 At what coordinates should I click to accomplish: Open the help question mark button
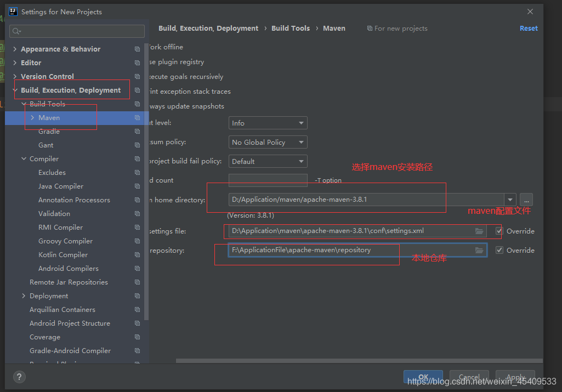[19, 377]
